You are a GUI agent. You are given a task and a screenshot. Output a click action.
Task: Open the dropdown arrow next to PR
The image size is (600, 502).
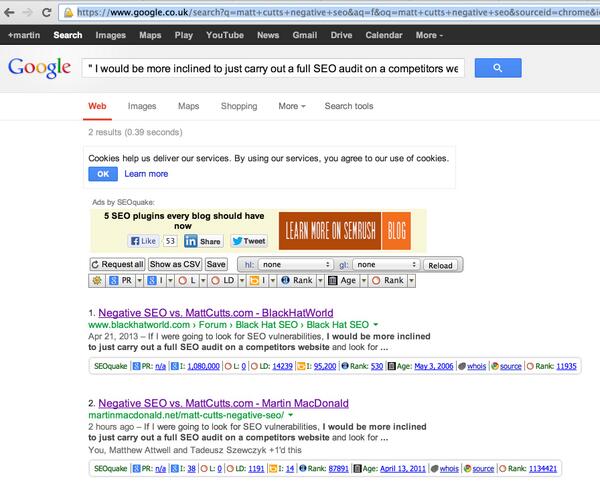point(140,281)
